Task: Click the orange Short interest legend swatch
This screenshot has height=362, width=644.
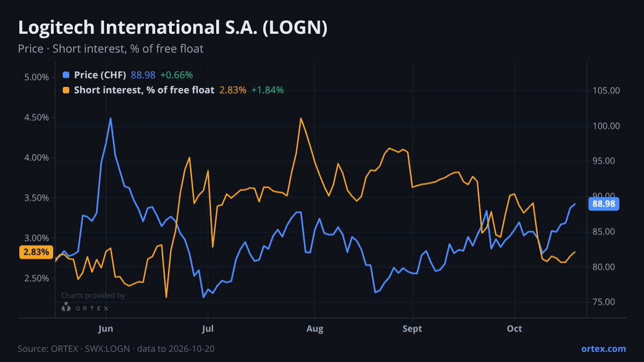Action: click(66, 90)
